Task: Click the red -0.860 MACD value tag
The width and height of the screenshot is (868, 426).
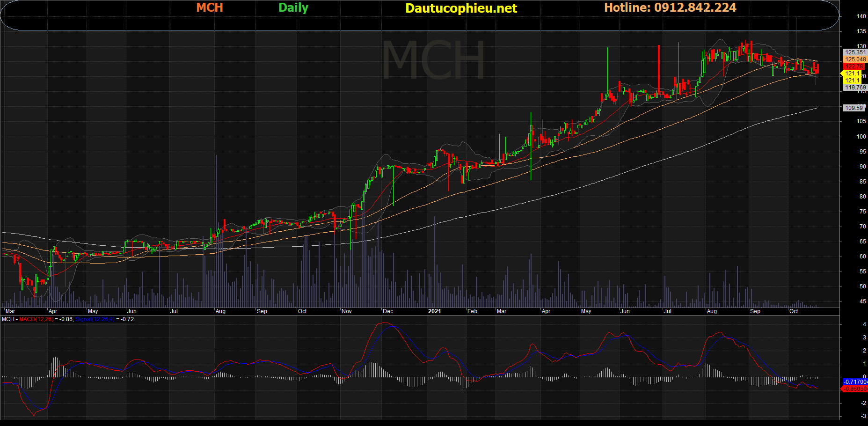Action: pos(855,389)
